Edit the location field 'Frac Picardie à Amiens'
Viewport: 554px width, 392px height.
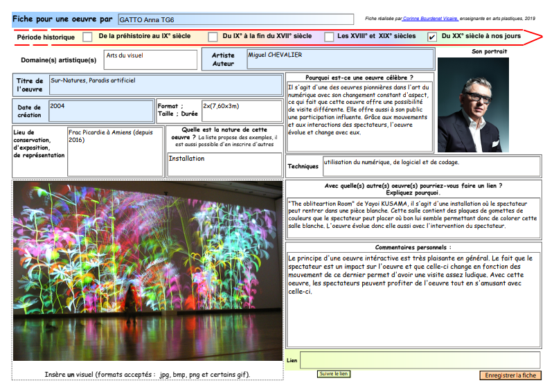(115, 151)
